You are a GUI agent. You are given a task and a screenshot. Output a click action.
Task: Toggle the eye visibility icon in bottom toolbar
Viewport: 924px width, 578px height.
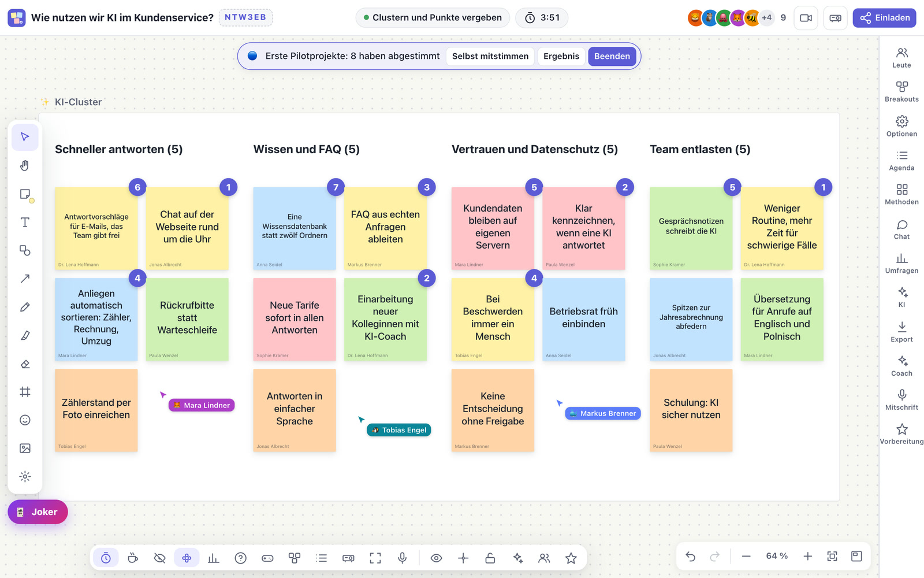(437, 558)
